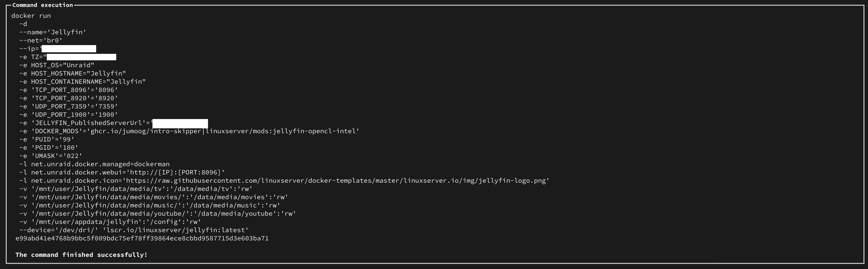Click the redacted TZ value
Image resolution: width=868 pixels, height=269 pixels.
click(x=81, y=57)
